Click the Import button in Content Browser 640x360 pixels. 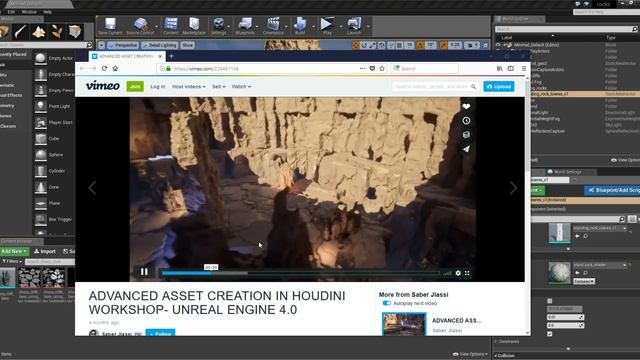click(x=45, y=251)
